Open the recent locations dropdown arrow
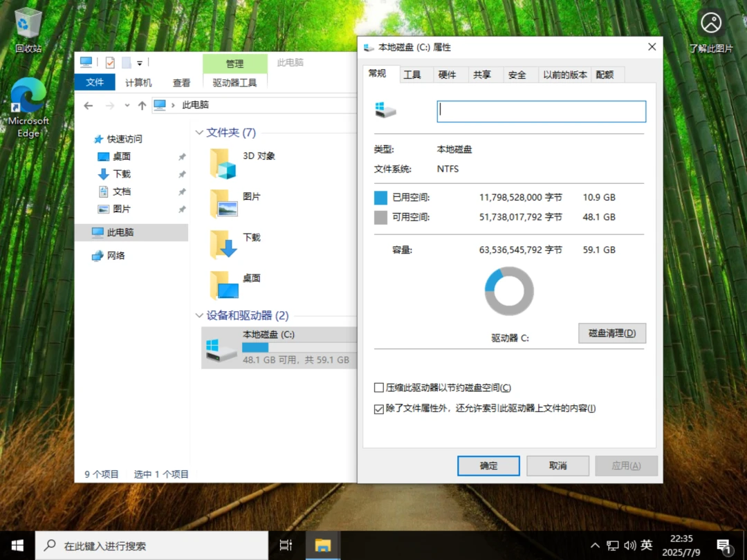The height and width of the screenshot is (560, 747). point(127,105)
